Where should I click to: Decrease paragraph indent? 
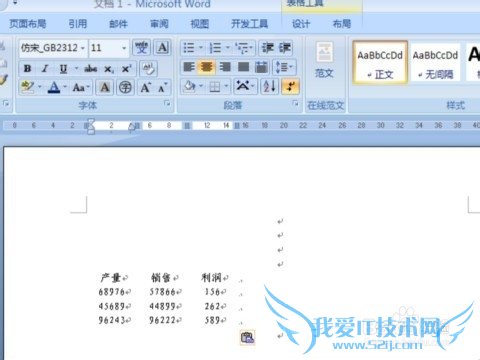pos(267,48)
